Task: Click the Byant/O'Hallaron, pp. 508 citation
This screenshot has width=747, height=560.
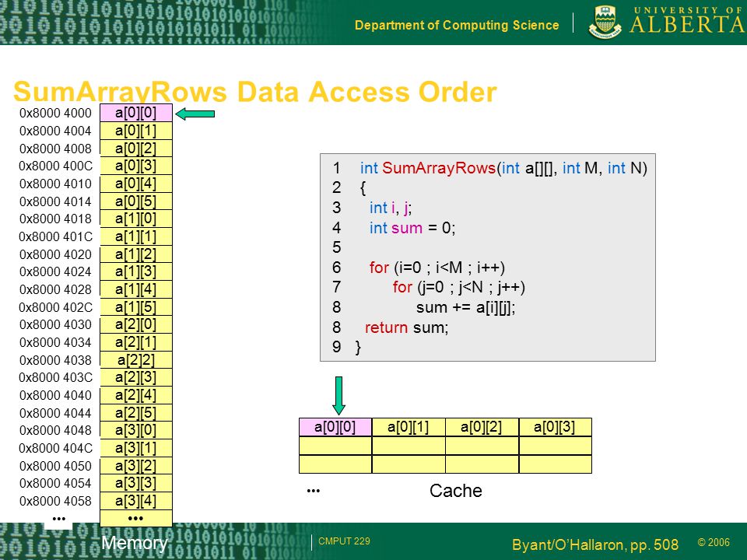Action: click(x=595, y=544)
